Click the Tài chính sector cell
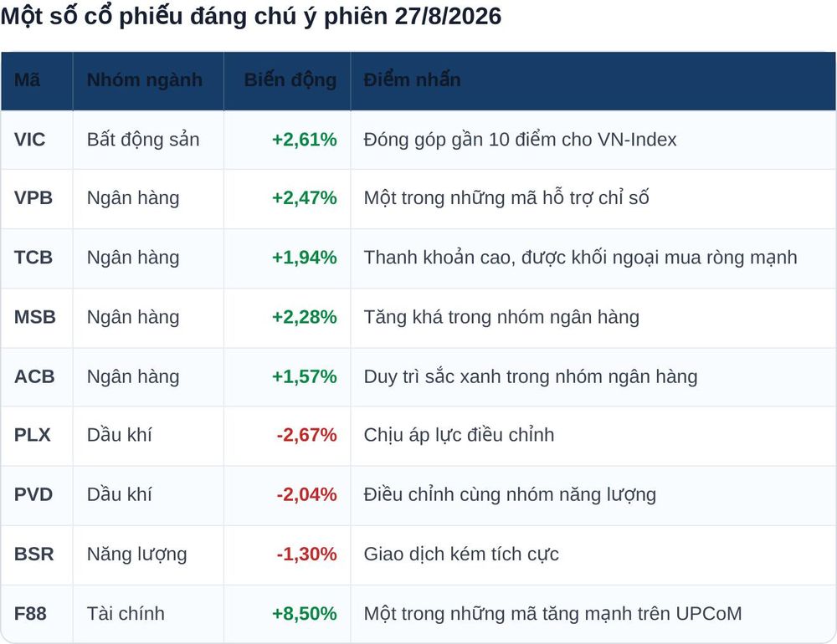 pyautogui.click(x=126, y=614)
